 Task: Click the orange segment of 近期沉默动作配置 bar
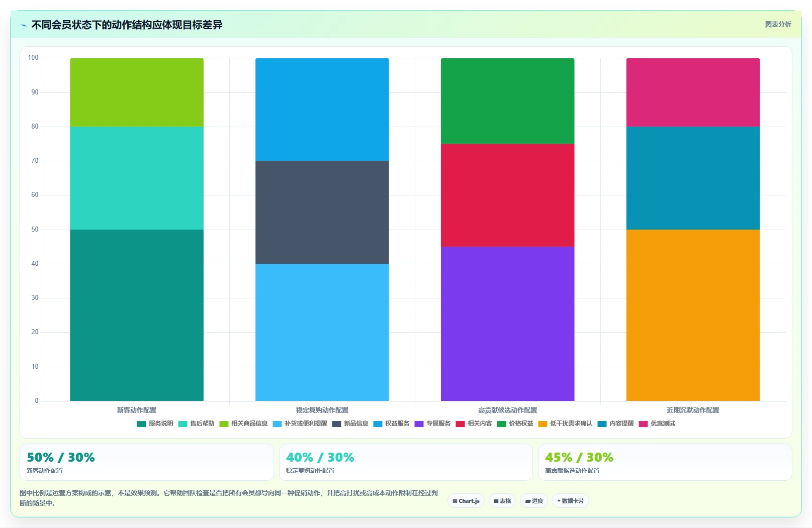(x=693, y=315)
